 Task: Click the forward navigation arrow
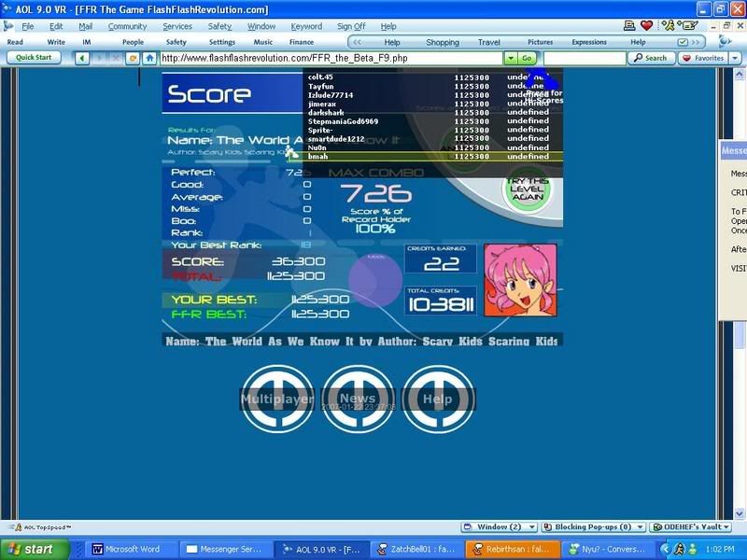point(99,58)
